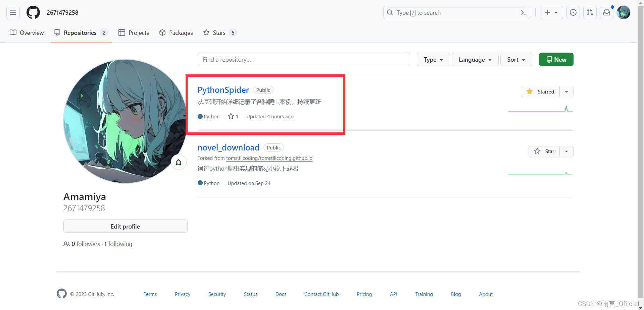Open the user avatar menu
644x310 pixels.
click(624, 12)
